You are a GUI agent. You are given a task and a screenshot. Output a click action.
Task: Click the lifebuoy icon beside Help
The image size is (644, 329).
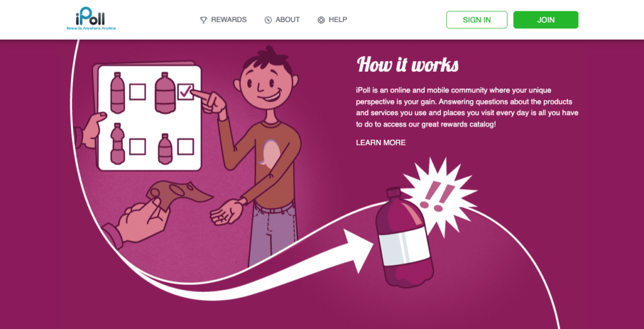(x=321, y=20)
